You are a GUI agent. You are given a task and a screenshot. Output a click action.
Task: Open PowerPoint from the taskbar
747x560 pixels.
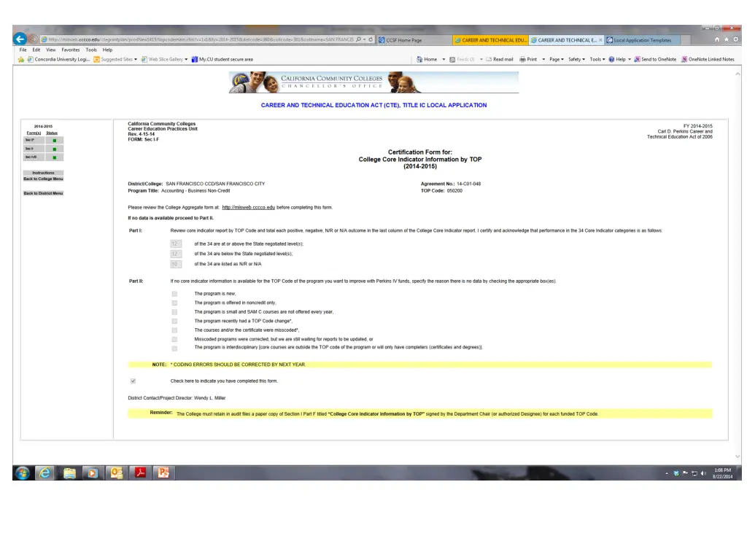(163, 472)
